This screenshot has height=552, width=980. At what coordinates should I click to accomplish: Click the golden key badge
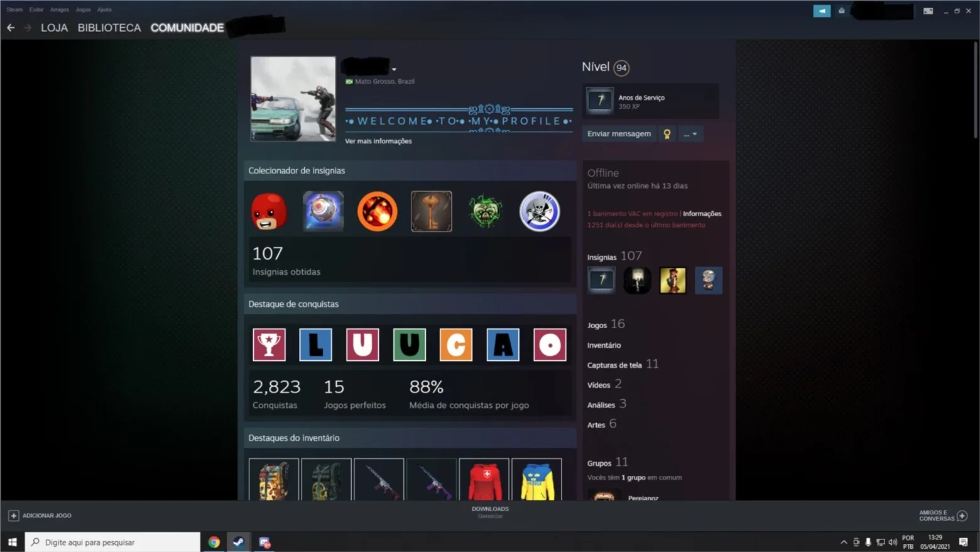coord(432,211)
